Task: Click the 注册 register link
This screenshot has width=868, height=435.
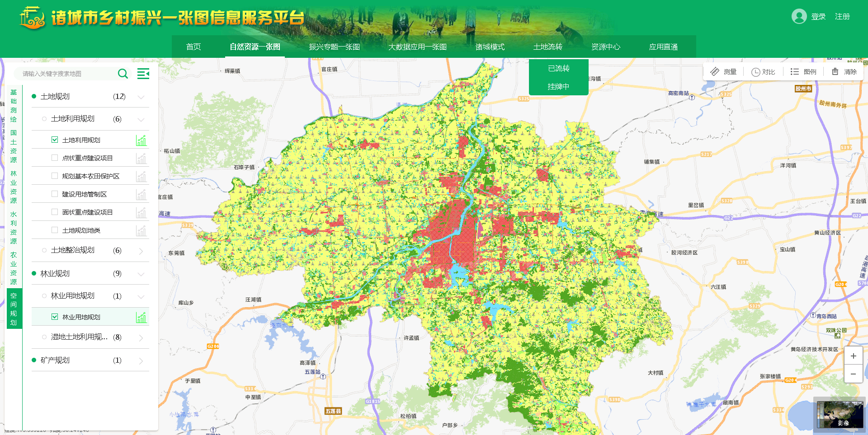Action: pos(842,17)
